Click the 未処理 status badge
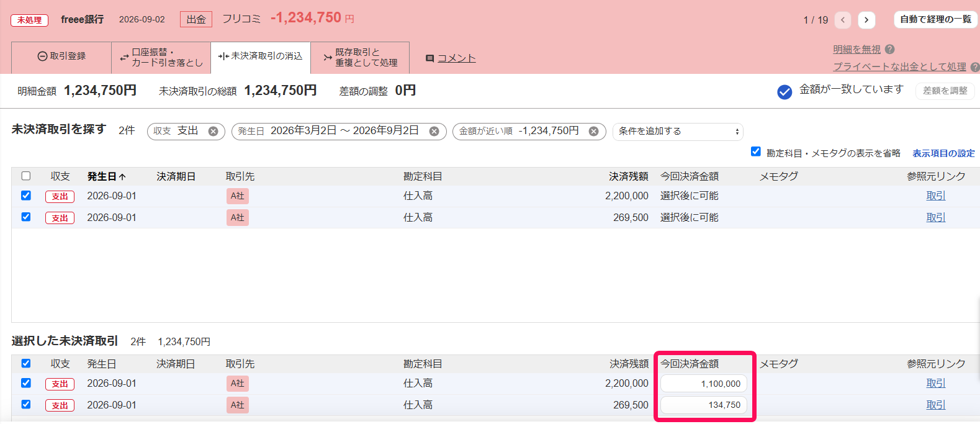 pyautogui.click(x=29, y=20)
